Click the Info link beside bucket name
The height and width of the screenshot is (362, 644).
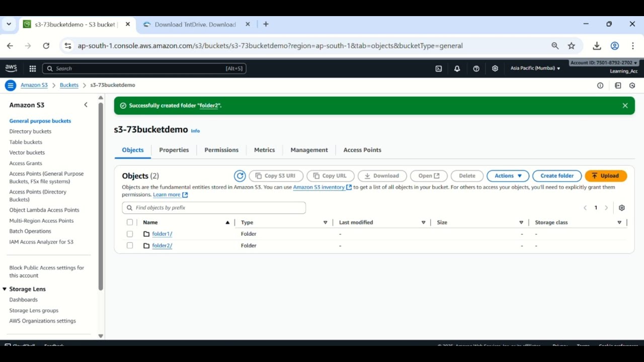tap(195, 131)
